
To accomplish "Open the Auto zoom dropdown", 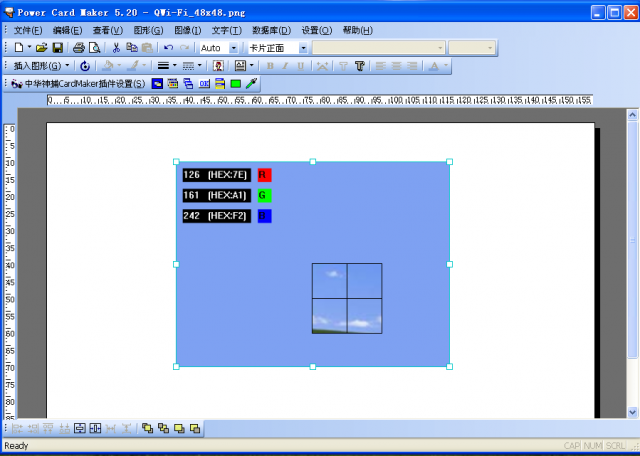I will [x=234, y=48].
